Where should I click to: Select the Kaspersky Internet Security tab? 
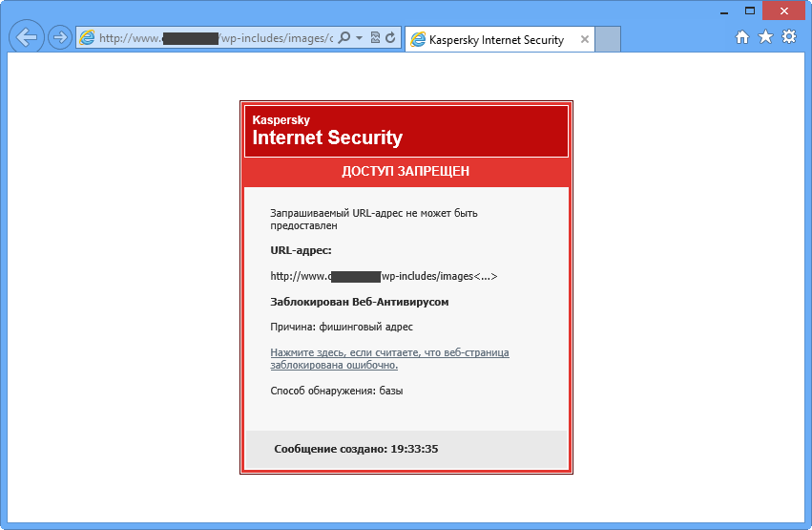coord(500,39)
